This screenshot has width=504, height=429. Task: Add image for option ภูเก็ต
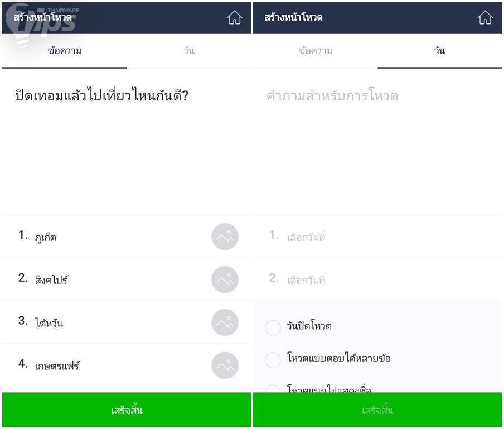click(225, 237)
